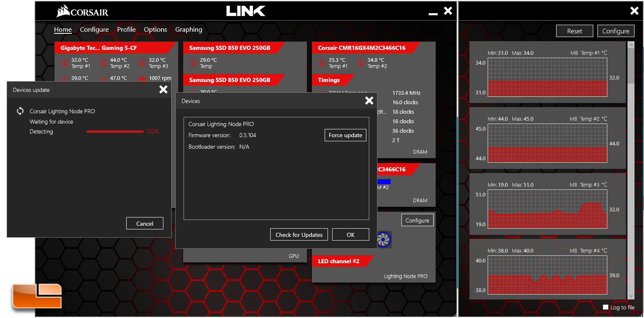The image size is (644, 318).
Task: Close the graphing window
Action: (635, 11)
